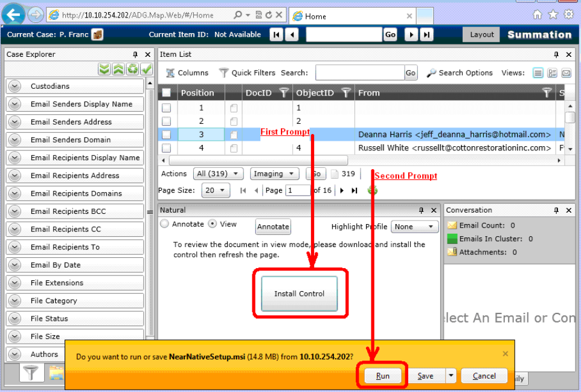Open the DocID column filter
581x392 pixels.
(284, 92)
